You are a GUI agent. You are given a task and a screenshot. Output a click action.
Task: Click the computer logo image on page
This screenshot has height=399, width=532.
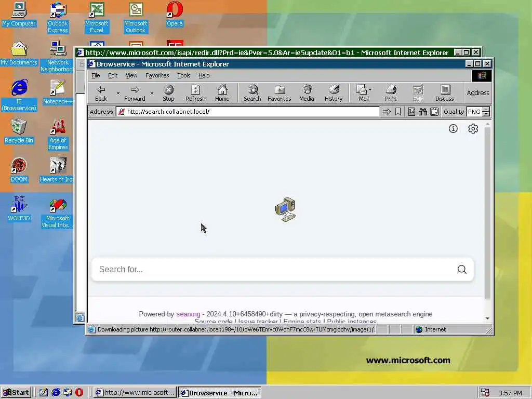pyautogui.click(x=285, y=209)
